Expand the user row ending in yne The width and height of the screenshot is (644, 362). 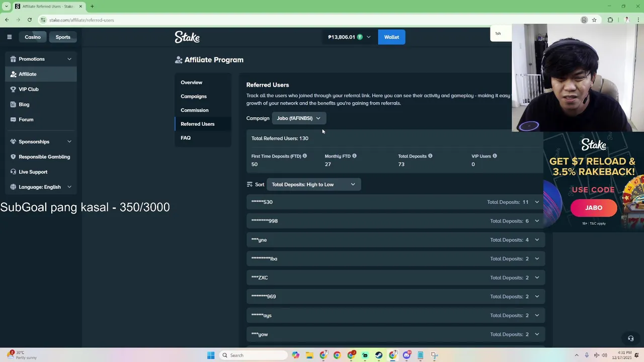[395, 240]
